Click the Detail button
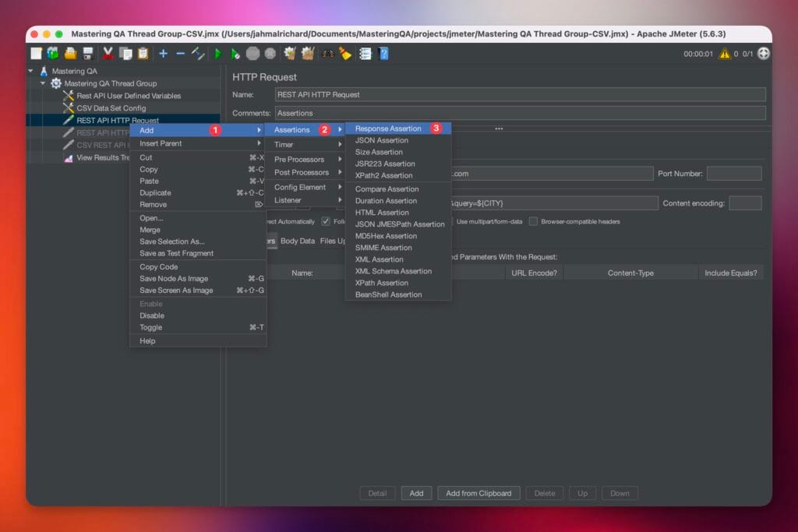The height and width of the screenshot is (532, 798). pos(377,493)
